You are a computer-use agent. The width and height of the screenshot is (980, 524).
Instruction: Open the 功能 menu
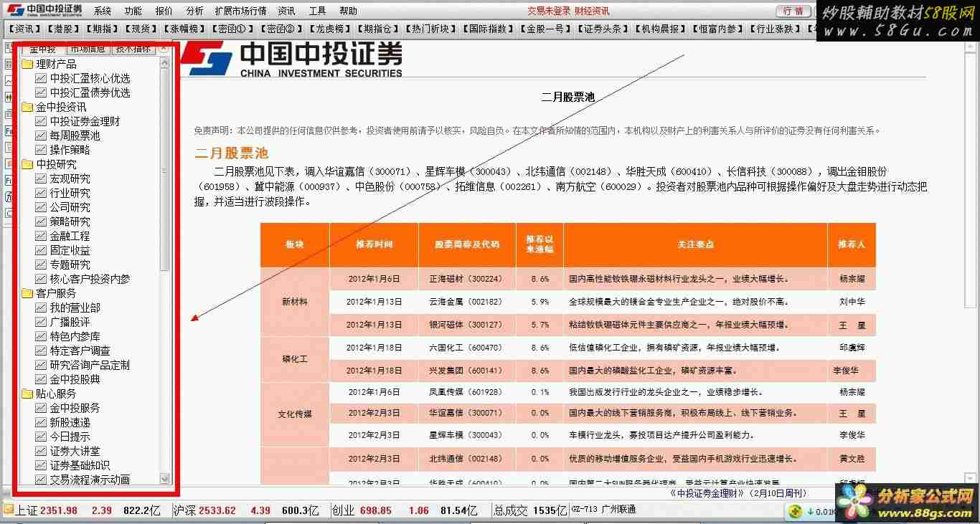pyautogui.click(x=133, y=11)
